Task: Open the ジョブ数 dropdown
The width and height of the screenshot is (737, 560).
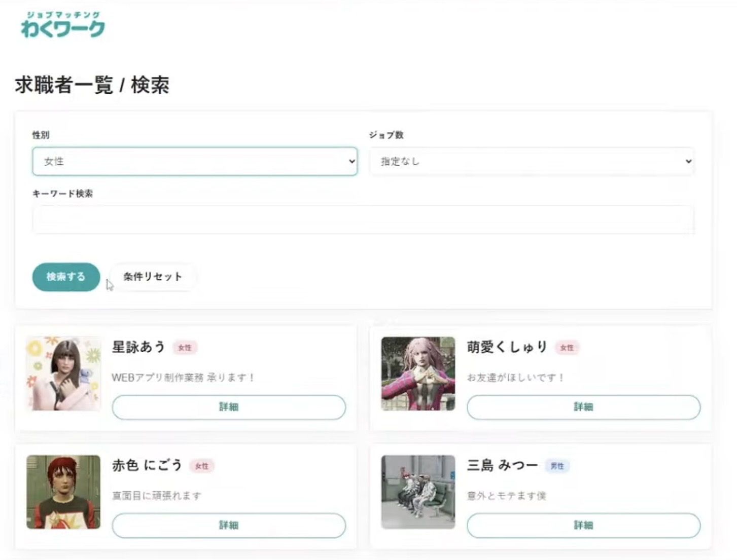Action: pyautogui.click(x=532, y=161)
